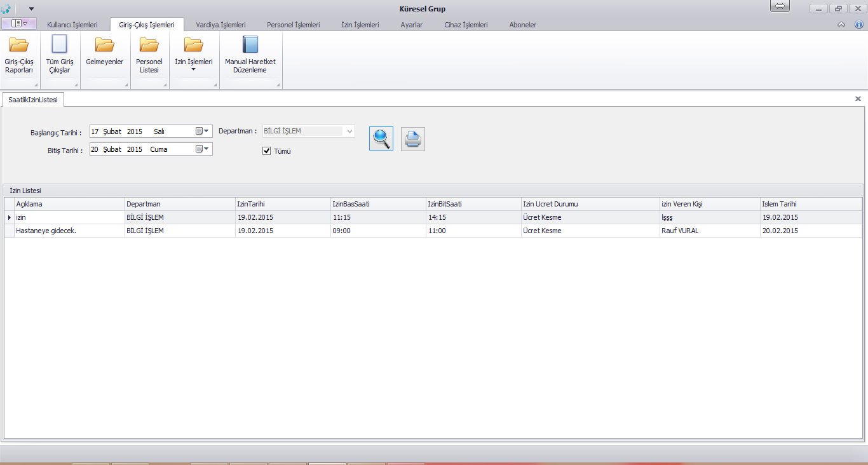Select the 'Rauf VURAL' cell
868x465 pixels.
point(710,231)
